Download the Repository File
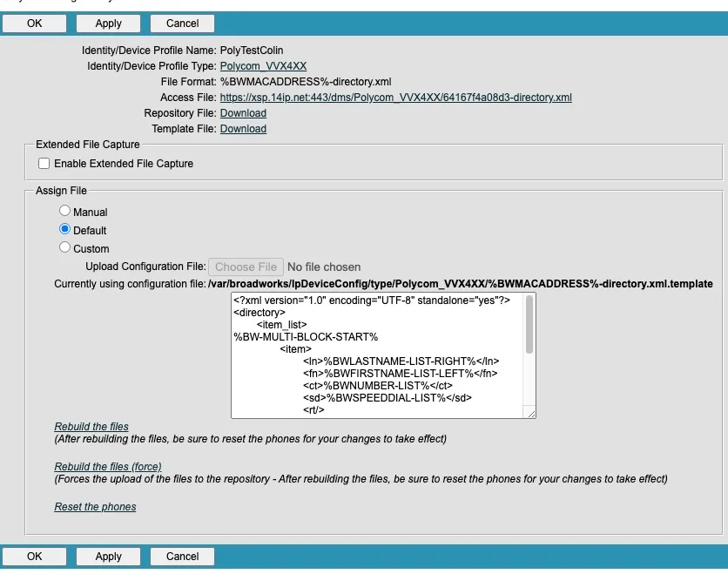 click(243, 113)
